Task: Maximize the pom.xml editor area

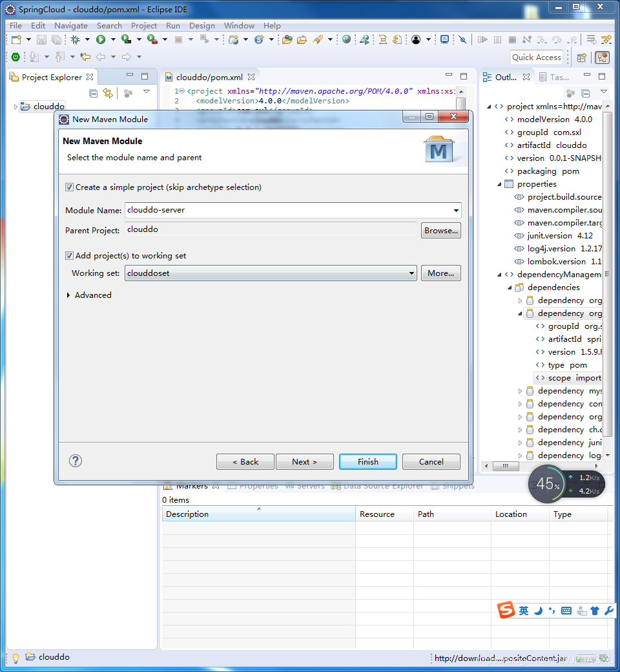Action: [x=464, y=76]
